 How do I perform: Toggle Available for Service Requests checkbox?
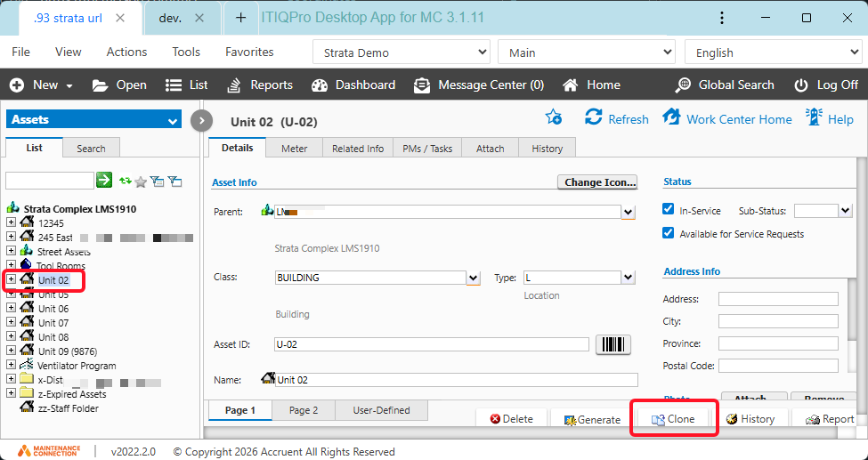click(669, 233)
